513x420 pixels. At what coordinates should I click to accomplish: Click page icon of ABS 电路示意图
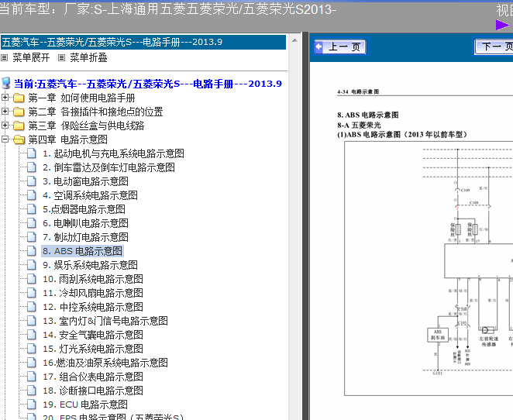(x=32, y=251)
